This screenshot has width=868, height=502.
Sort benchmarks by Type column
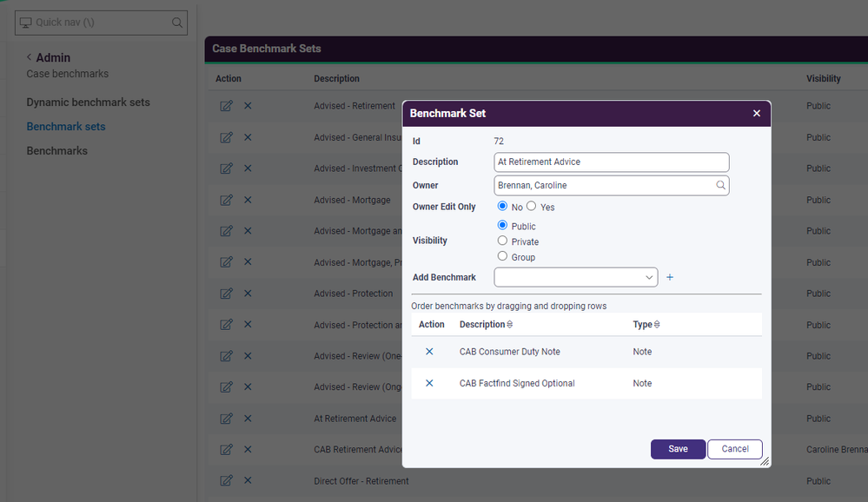coord(646,324)
